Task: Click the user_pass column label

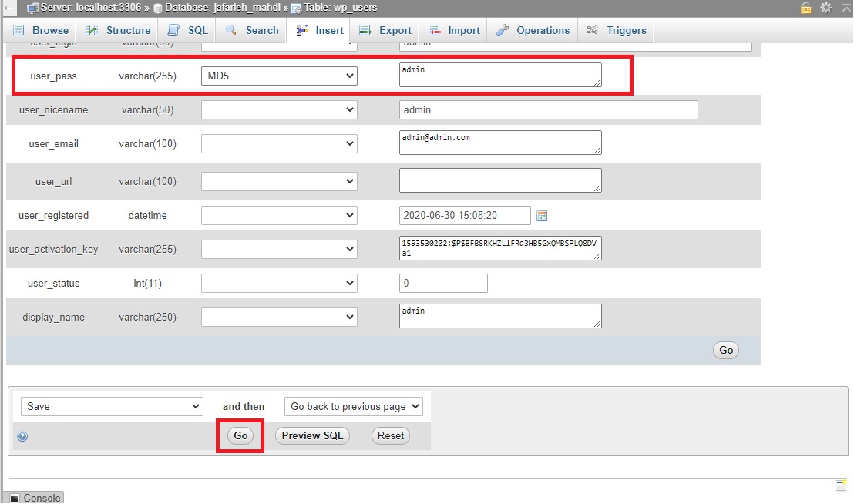Action: [53, 76]
